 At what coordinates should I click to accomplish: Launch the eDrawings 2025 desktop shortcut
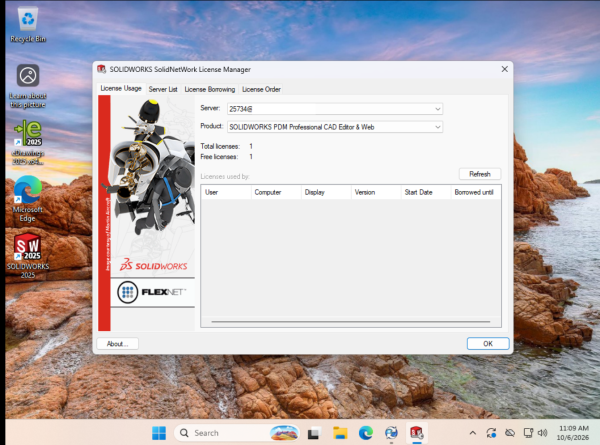point(28,142)
